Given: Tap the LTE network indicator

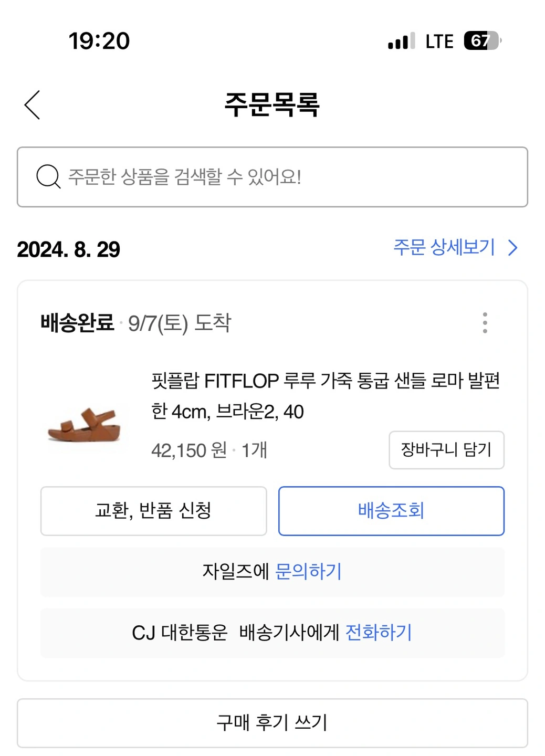Looking at the screenshot, I should [439, 41].
